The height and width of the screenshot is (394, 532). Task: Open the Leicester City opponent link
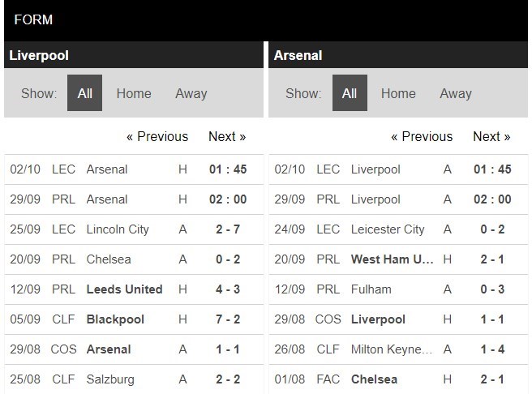pyautogui.click(x=388, y=229)
